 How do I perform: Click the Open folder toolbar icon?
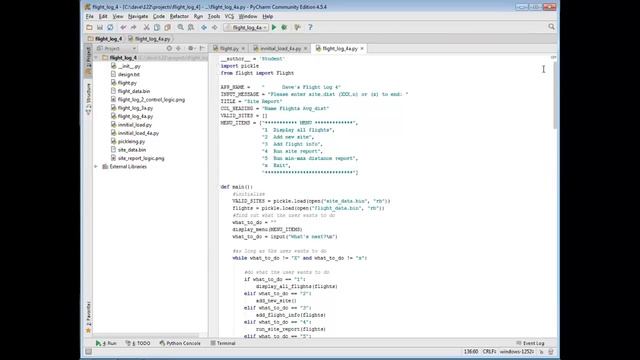pos(89,27)
